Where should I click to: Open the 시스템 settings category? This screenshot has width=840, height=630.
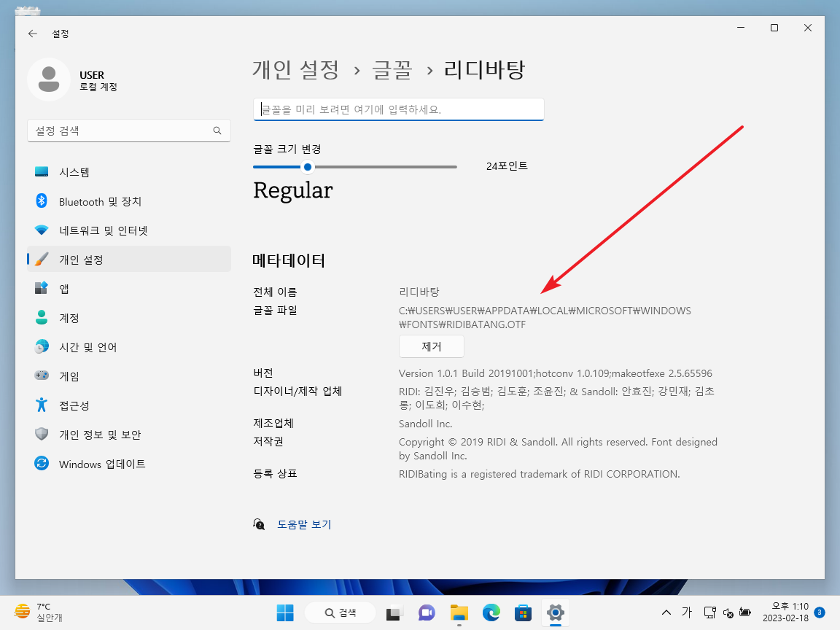coord(128,172)
